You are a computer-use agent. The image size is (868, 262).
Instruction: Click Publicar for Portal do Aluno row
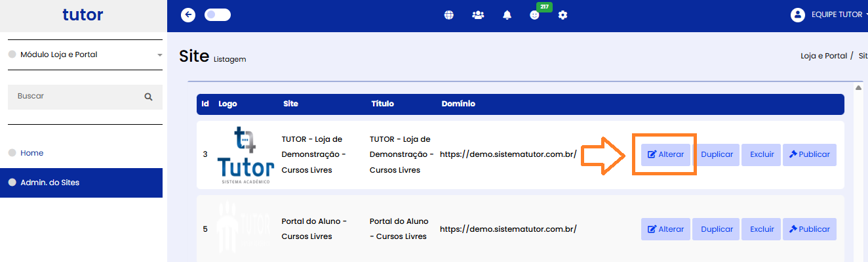(810, 229)
